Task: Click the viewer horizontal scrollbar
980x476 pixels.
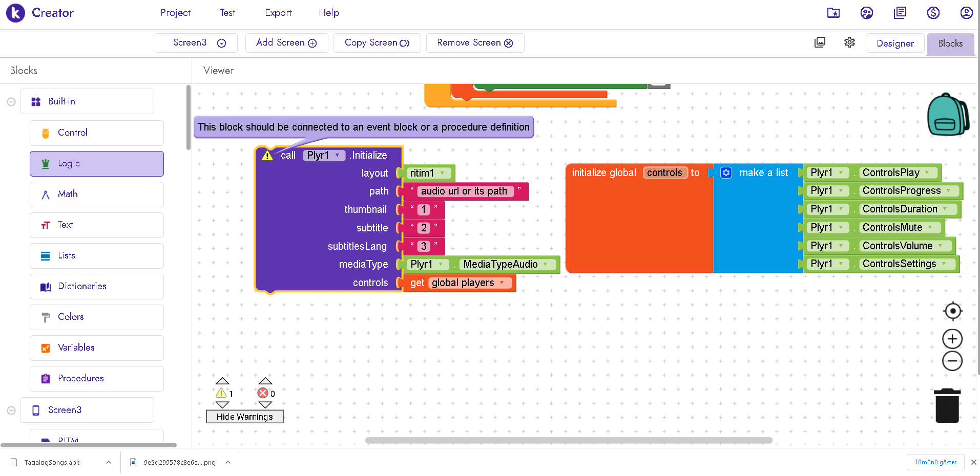Action: coord(569,440)
